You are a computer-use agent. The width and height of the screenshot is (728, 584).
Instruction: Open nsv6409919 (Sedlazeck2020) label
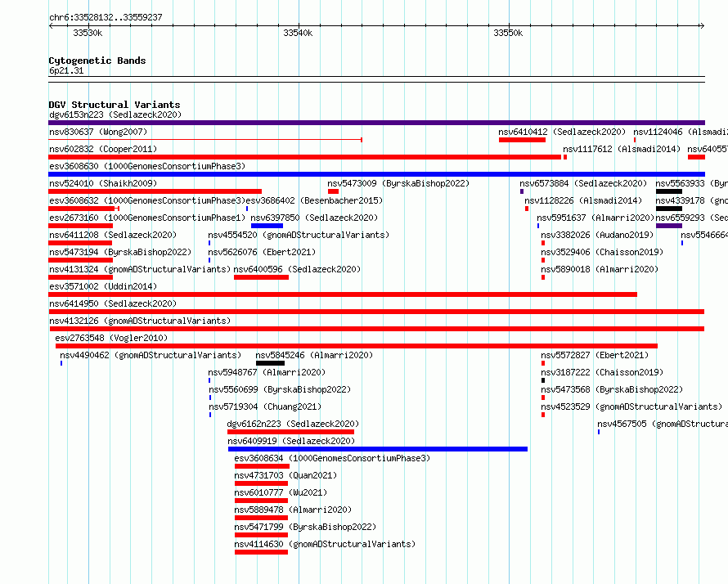pos(291,441)
